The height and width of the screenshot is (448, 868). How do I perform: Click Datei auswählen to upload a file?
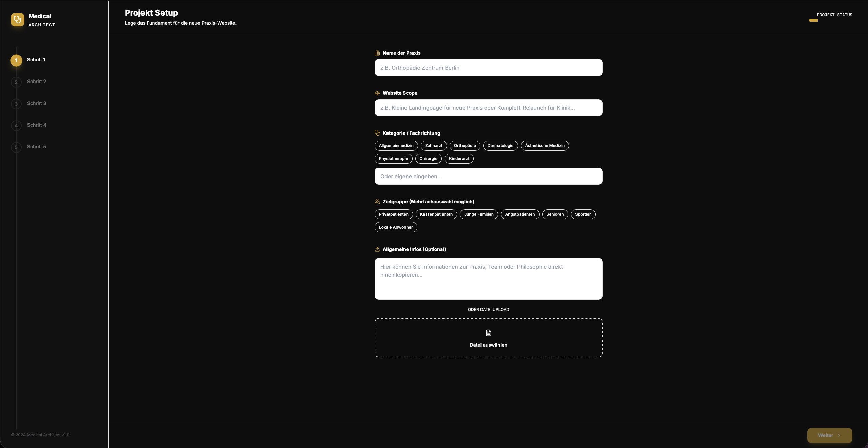[x=488, y=345]
